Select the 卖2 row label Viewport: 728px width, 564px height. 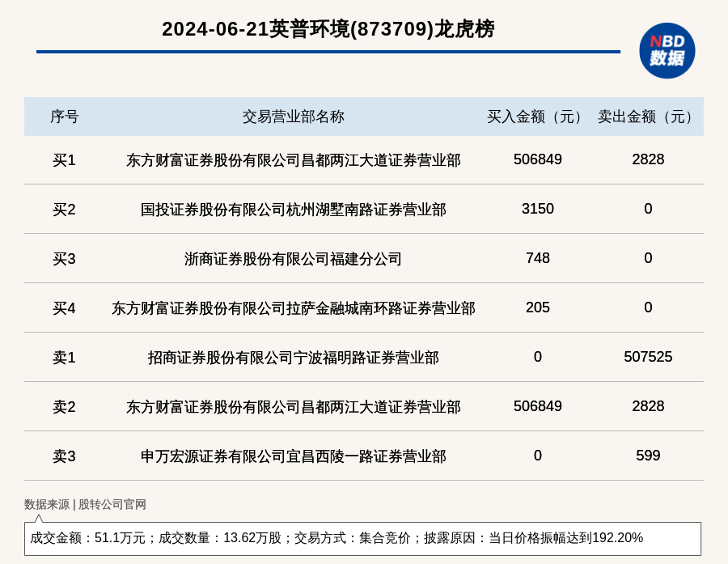click(64, 407)
